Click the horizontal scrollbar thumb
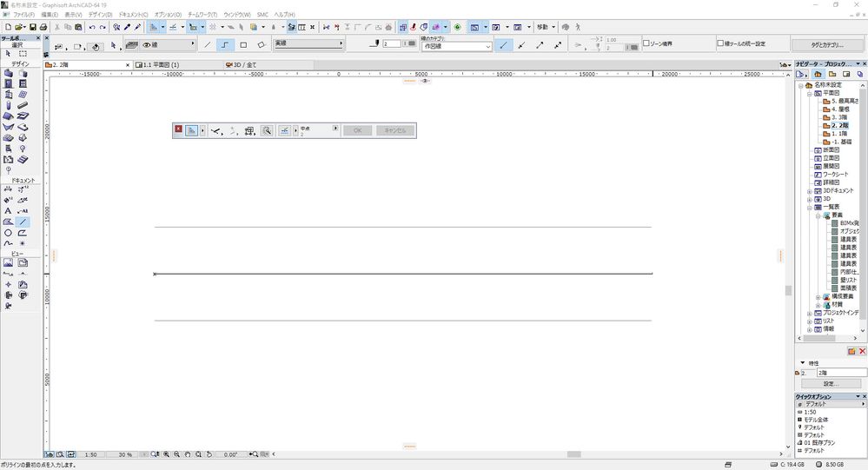868x470 pixels. [x=574, y=454]
